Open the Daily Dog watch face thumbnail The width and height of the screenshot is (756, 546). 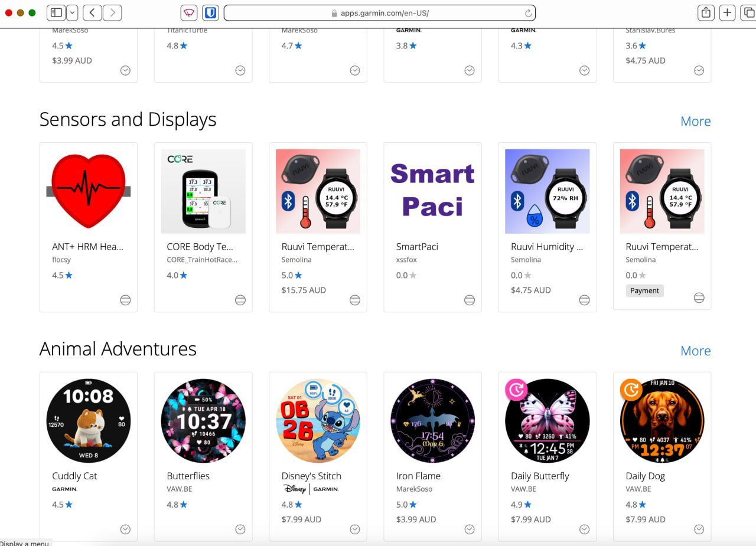[x=662, y=421]
